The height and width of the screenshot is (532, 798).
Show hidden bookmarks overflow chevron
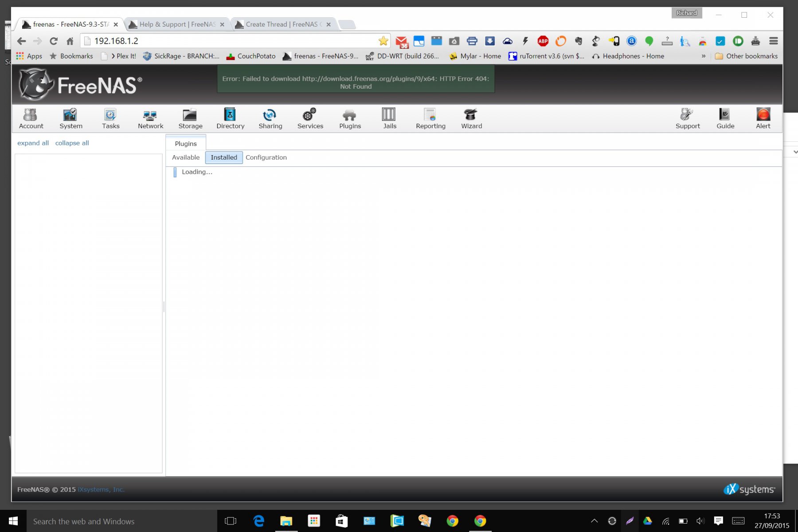coord(704,56)
